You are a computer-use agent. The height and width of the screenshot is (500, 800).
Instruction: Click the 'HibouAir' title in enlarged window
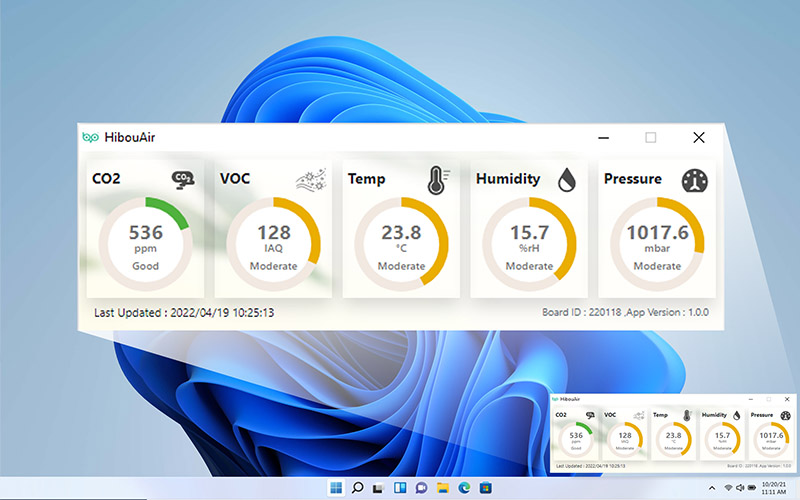[x=130, y=137]
